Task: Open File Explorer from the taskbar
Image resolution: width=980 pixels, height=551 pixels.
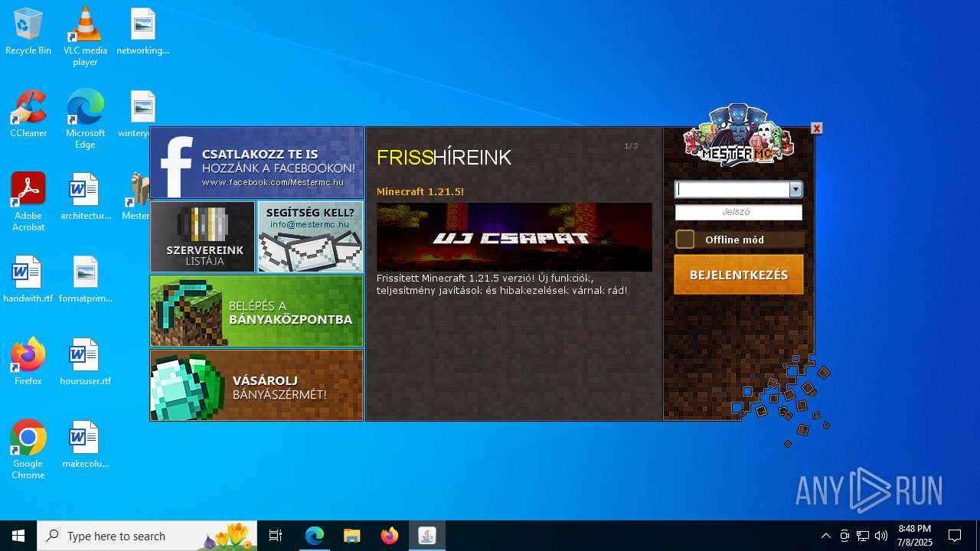Action: tap(351, 536)
